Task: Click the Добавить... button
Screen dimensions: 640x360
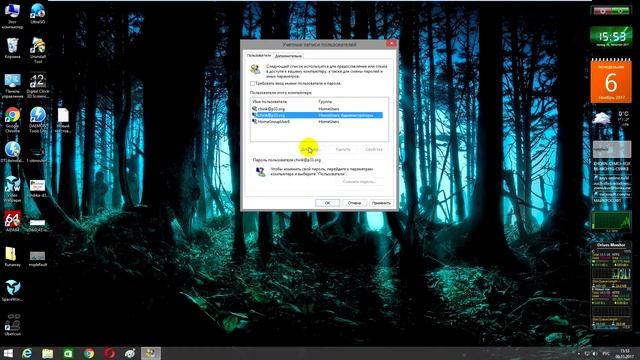Action: pos(309,149)
